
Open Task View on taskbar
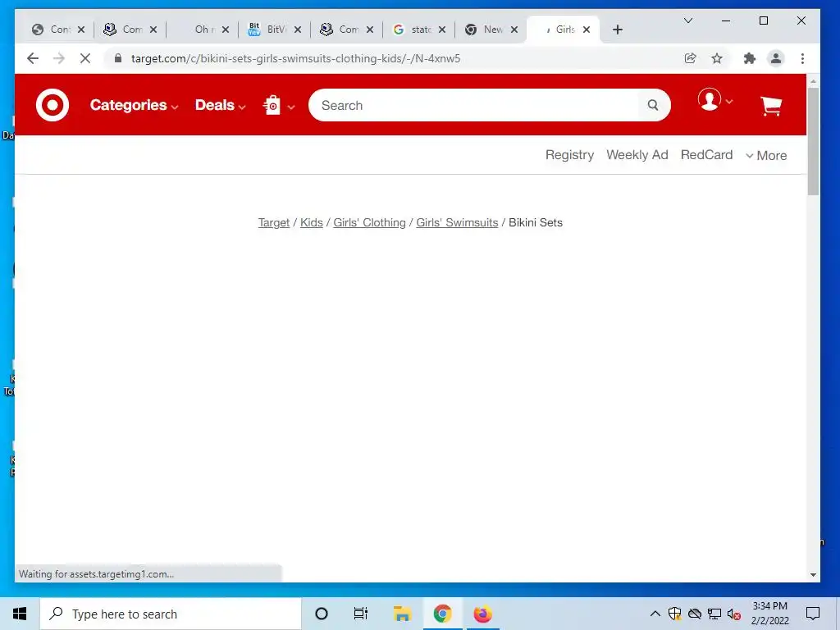[x=361, y=614]
